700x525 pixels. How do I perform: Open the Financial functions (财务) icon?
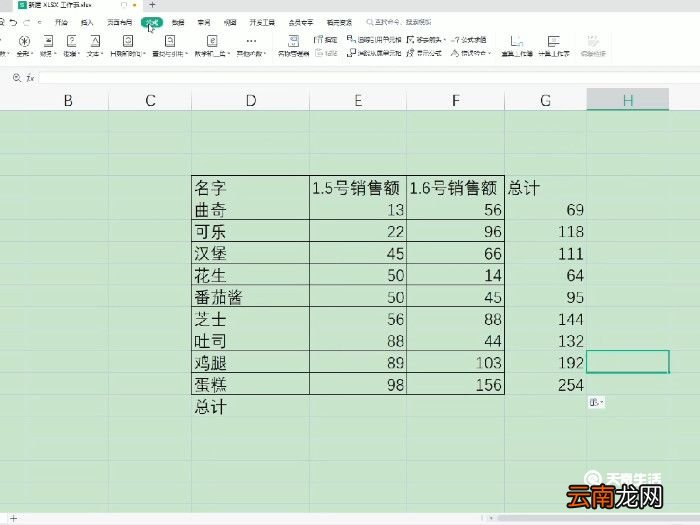click(x=48, y=42)
